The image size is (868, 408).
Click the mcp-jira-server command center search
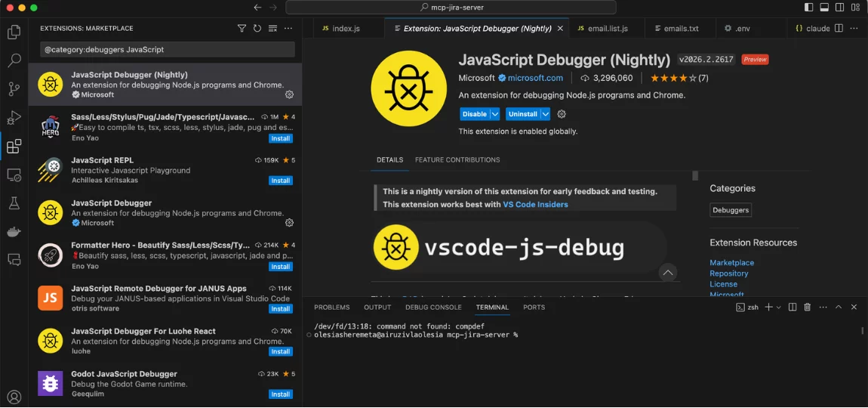[451, 8]
